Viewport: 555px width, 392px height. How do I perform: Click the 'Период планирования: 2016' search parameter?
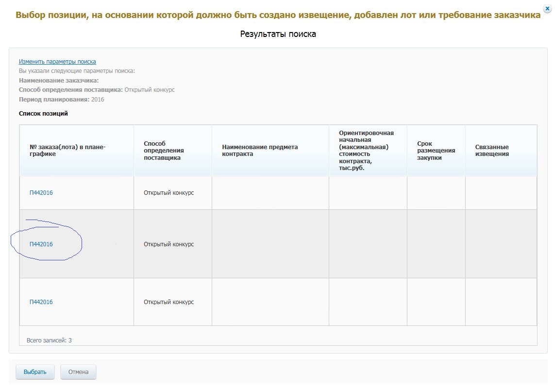61,100
